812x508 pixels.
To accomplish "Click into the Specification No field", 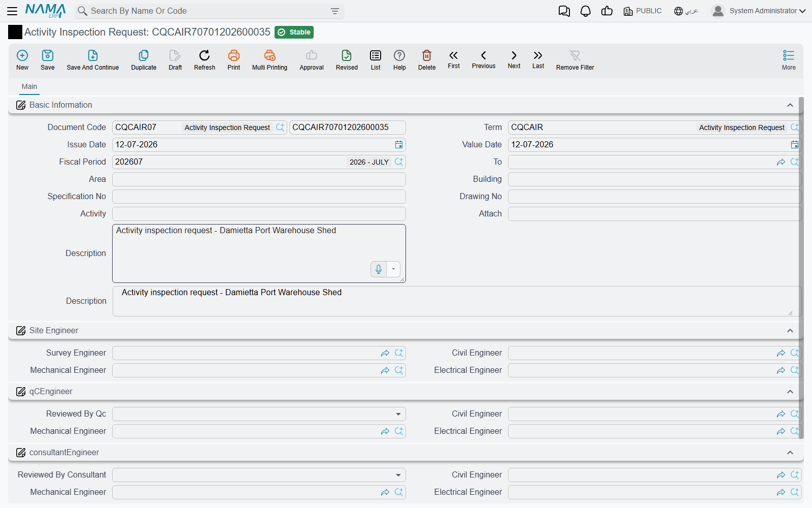I will point(259,197).
